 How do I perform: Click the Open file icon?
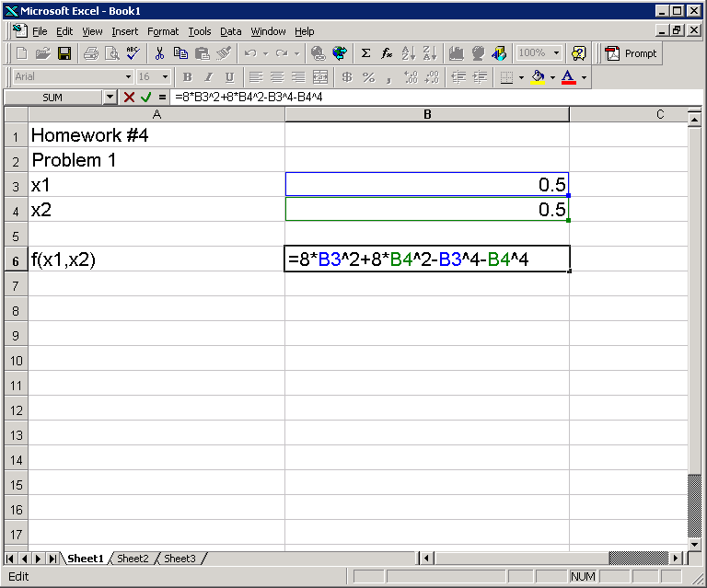(43, 53)
